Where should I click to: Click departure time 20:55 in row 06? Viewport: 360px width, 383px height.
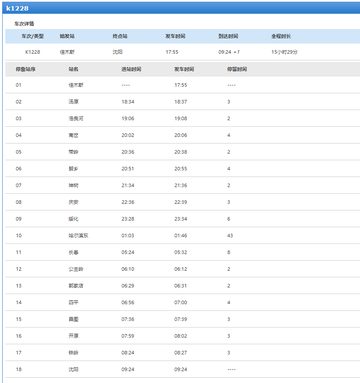(x=181, y=169)
